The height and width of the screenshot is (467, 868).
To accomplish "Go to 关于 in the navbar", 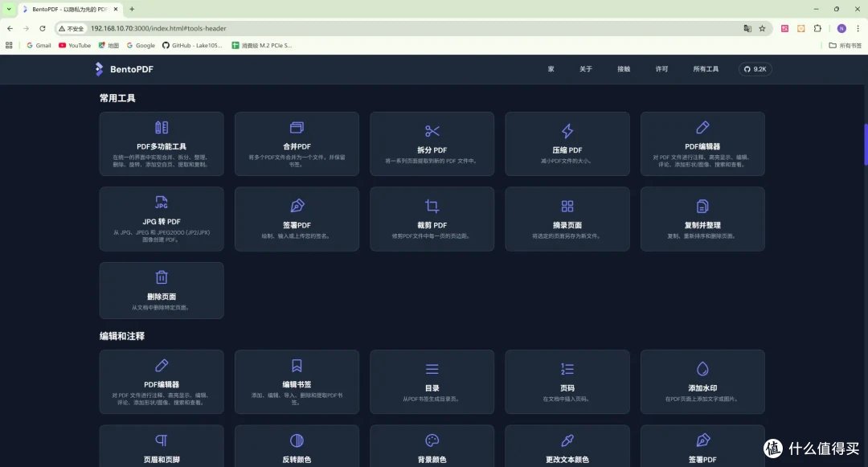I will (586, 69).
